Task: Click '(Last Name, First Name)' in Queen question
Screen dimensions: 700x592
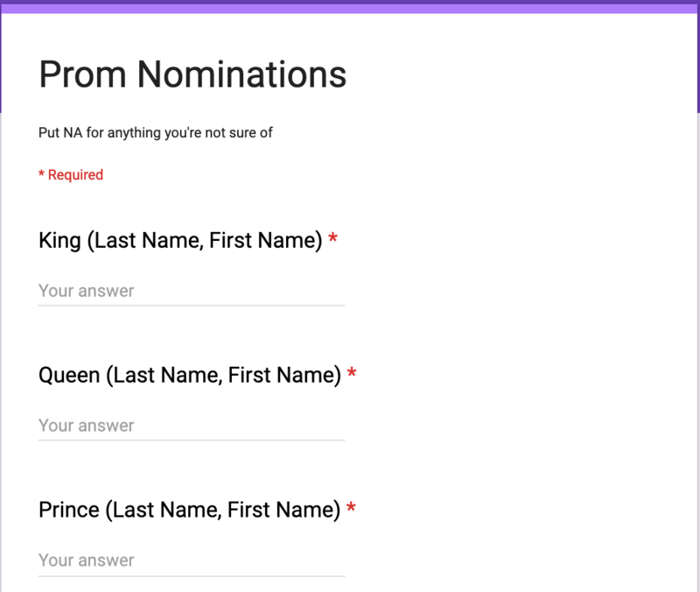Action: (x=223, y=375)
